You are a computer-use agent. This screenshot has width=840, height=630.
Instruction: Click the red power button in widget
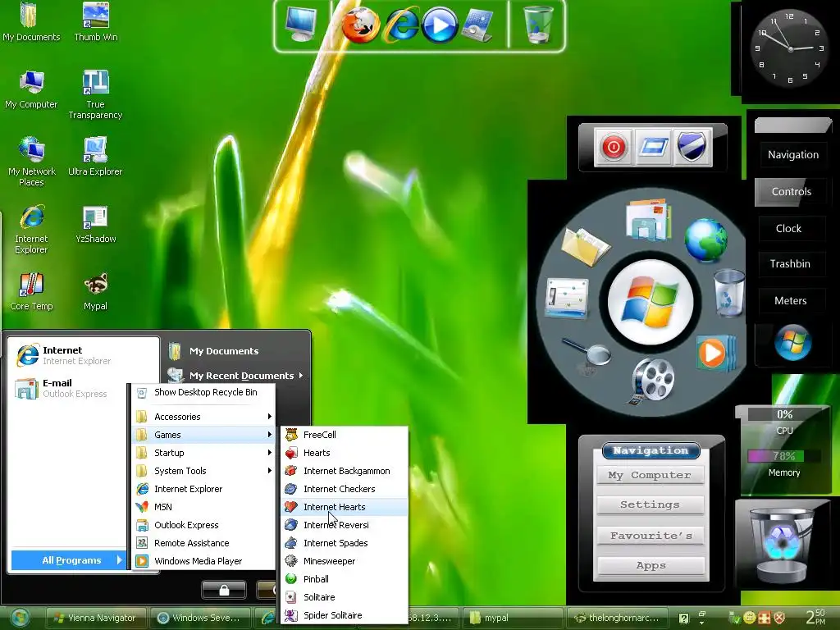click(614, 146)
